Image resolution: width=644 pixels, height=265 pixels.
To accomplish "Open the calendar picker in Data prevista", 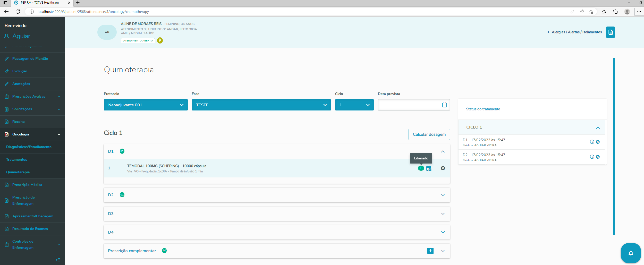I will 444,105.
